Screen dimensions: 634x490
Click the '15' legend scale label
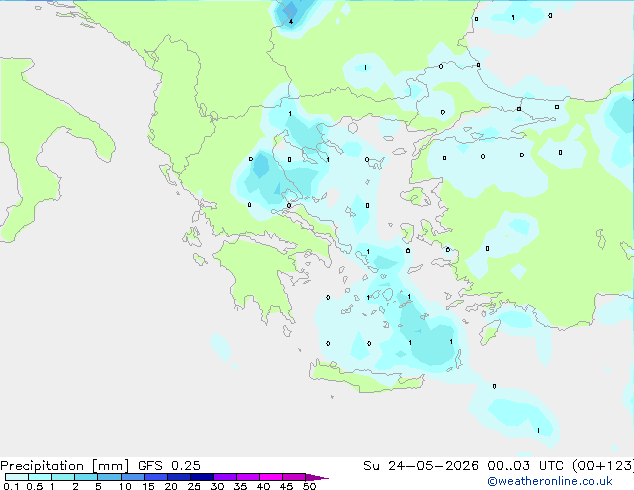(148, 486)
